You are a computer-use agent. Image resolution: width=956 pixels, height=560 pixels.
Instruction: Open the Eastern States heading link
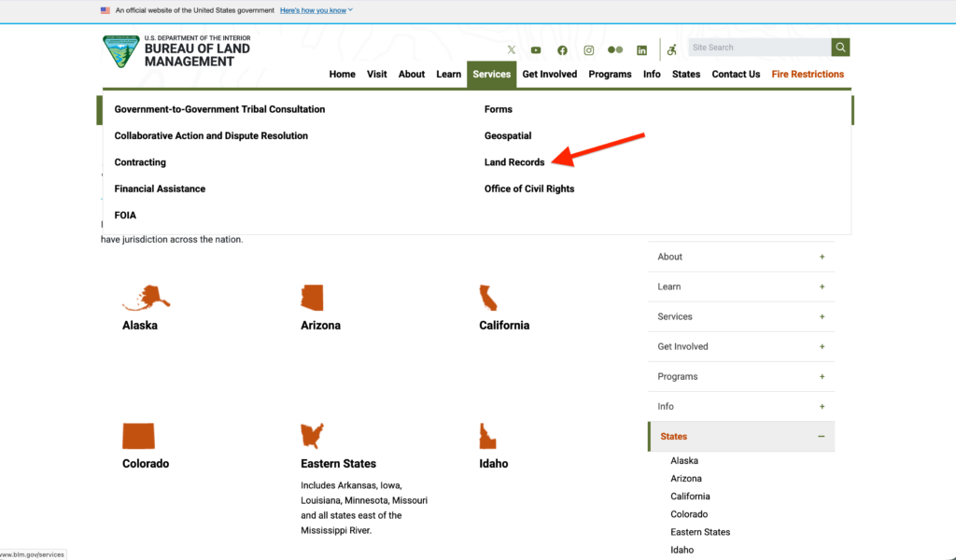(x=338, y=463)
